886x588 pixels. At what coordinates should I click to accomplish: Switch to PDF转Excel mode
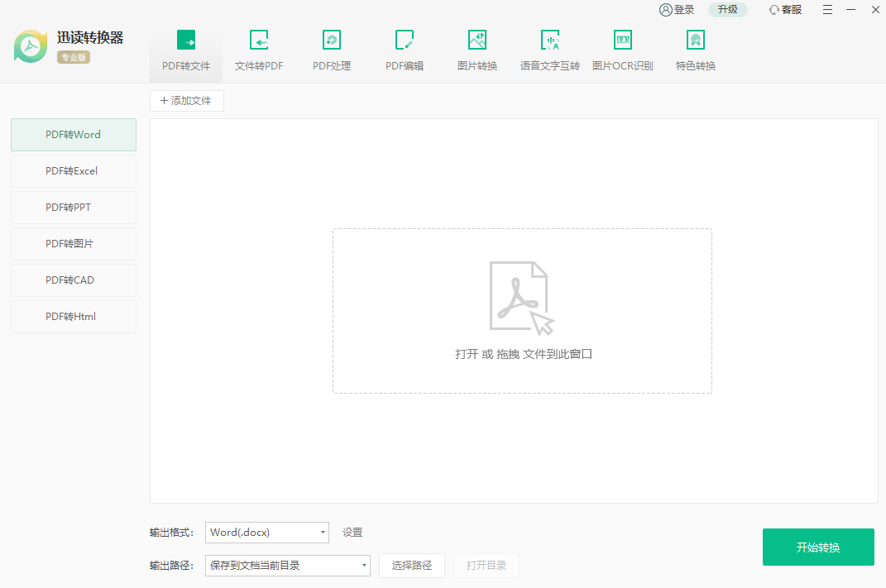(x=73, y=170)
